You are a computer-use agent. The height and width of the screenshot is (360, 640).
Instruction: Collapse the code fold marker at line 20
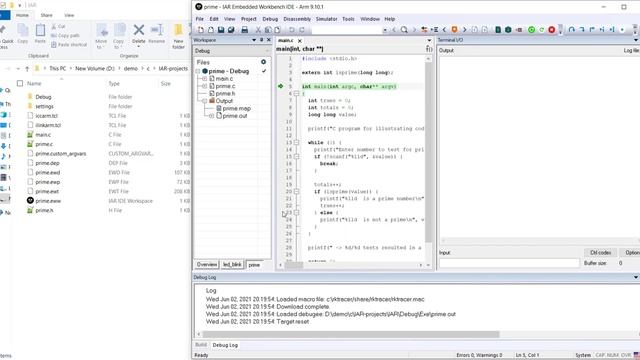click(296, 191)
